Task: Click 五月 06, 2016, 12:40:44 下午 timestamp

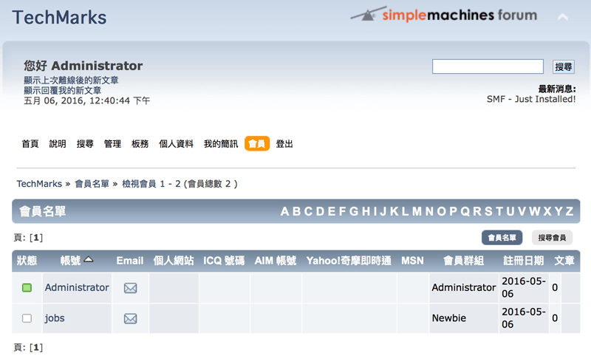Action: point(86,100)
